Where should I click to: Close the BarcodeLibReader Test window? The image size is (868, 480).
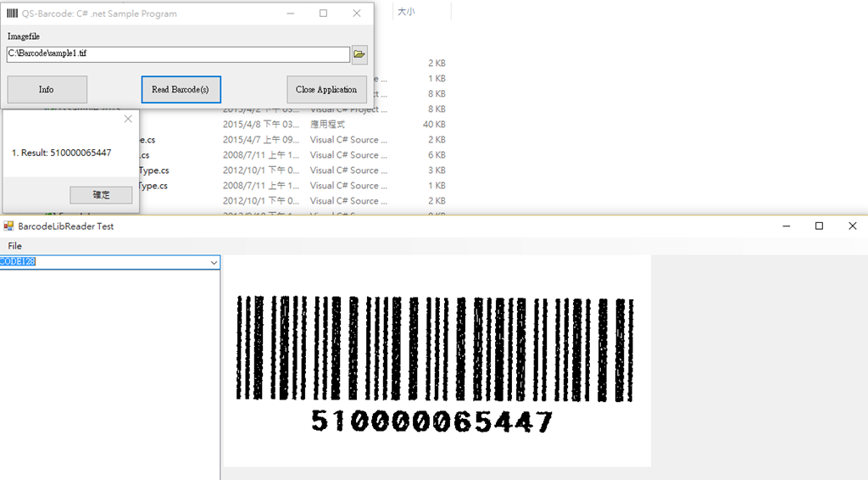853,226
